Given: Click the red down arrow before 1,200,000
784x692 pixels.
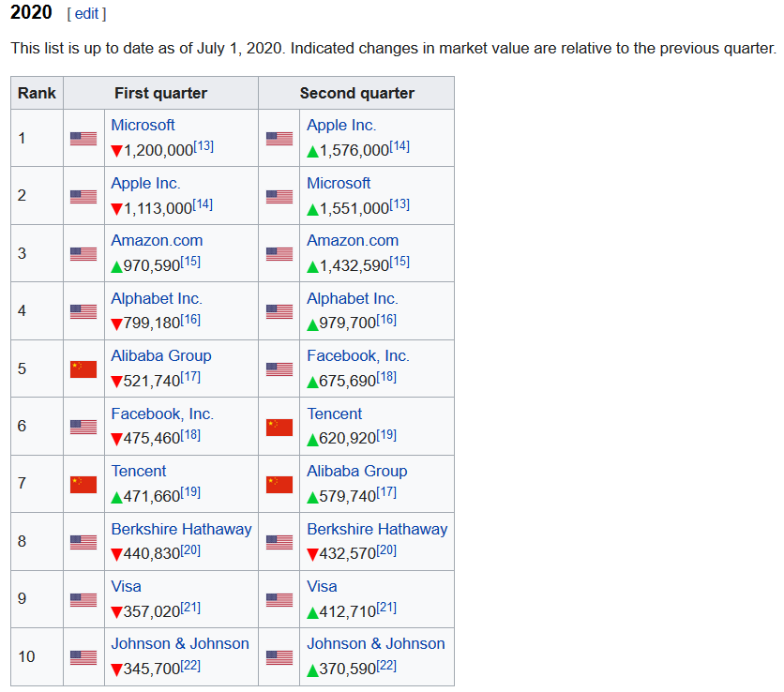Looking at the screenshot, I should pyautogui.click(x=116, y=151).
